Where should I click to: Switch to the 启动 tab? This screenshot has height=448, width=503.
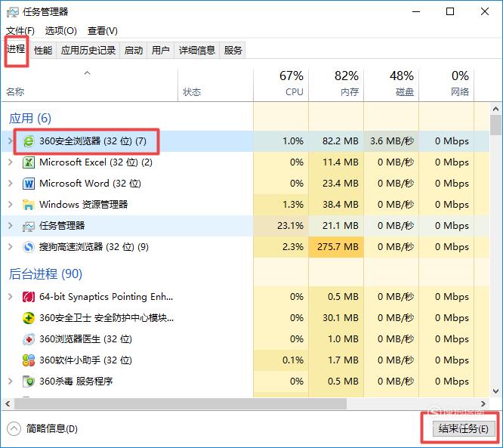(134, 51)
